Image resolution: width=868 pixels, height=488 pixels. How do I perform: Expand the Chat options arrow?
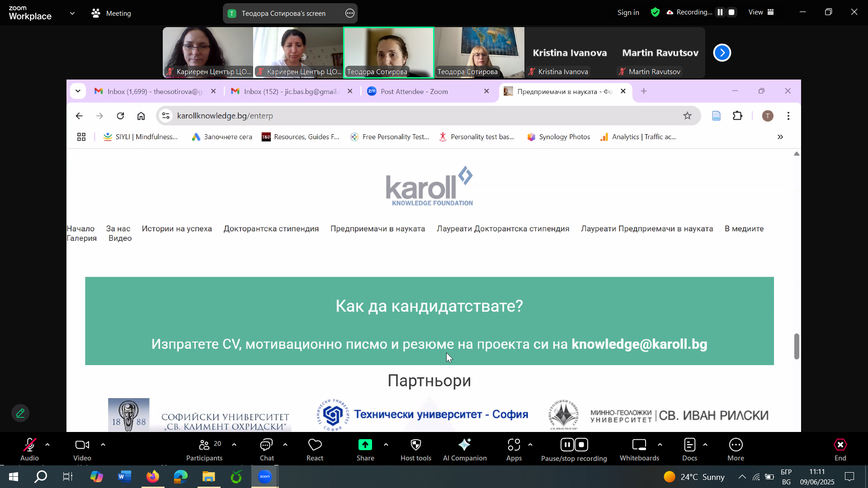285,445
